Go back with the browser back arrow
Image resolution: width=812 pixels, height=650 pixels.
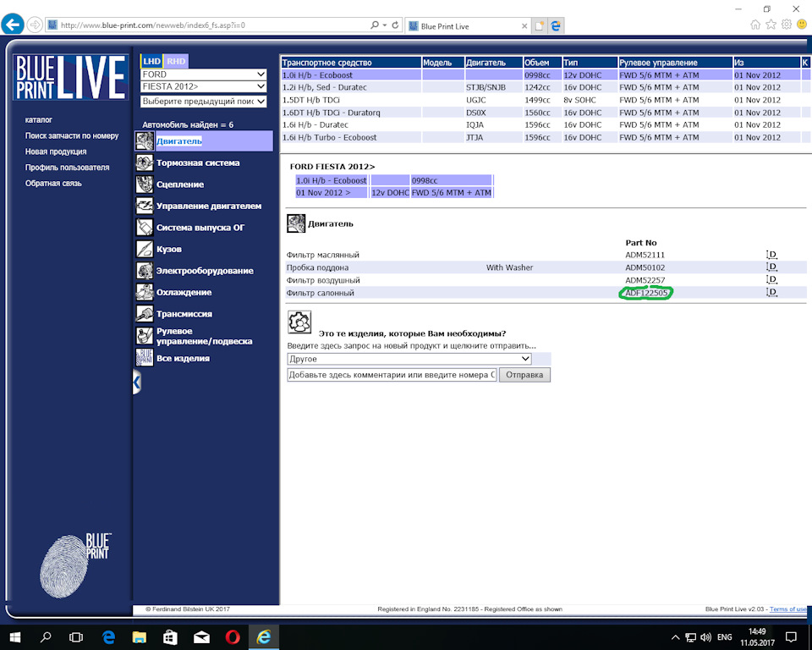13,25
